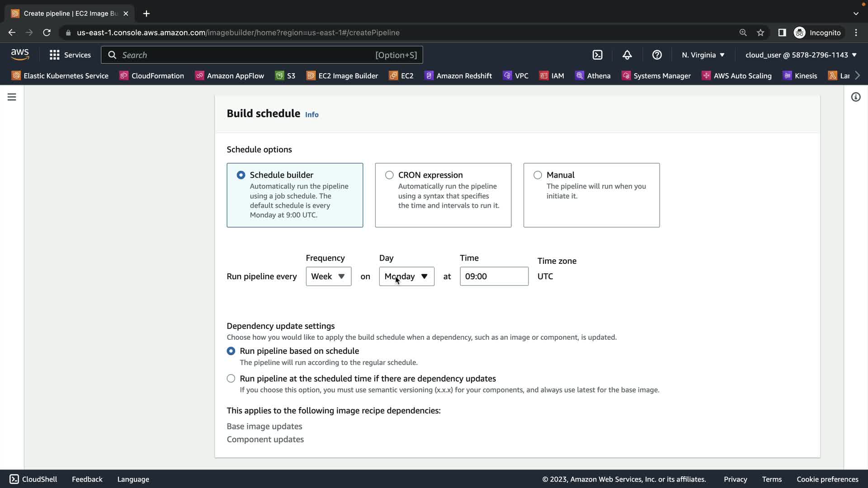Image resolution: width=868 pixels, height=488 pixels.
Task: Open the Day Monday dropdown
Action: tap(406, 277)
